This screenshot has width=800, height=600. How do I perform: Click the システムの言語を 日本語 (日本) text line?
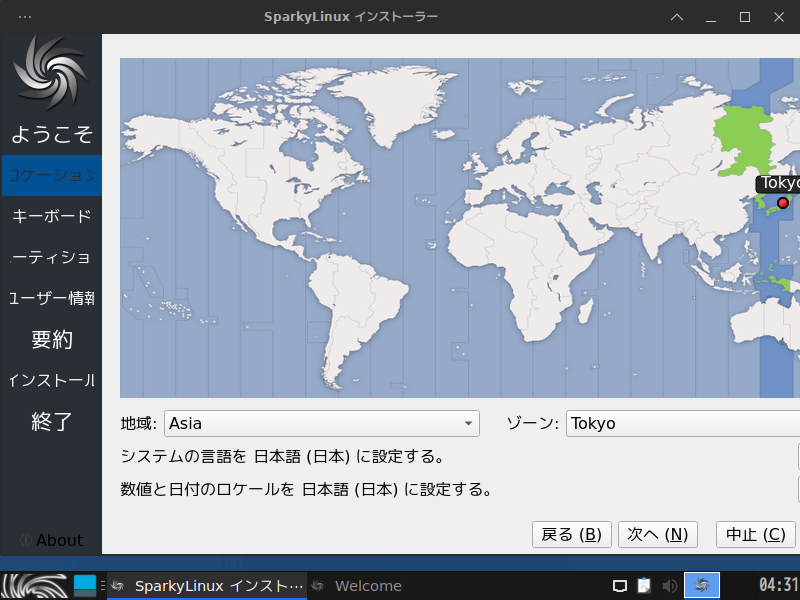pos(282,456)
